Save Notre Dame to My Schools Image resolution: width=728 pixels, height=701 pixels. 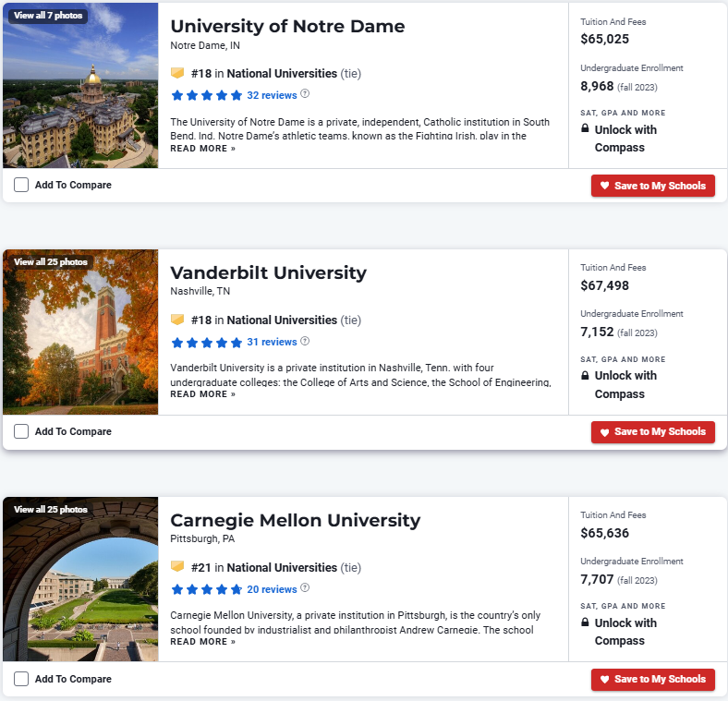pyautogui.click(x=652, y=186)
